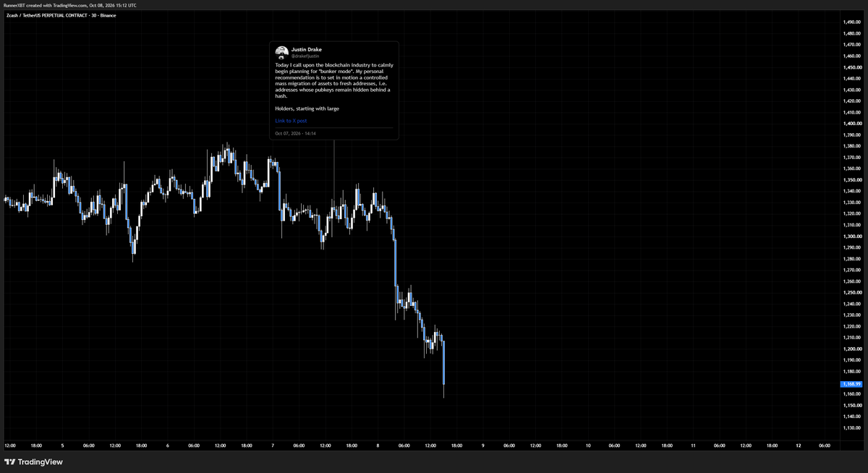Screen dimensions: 868x473
Task: Click the Zcash / TetherUS PERPETUAL CONTRACT title
Action: pyautogui.click(x=61, y=15)
